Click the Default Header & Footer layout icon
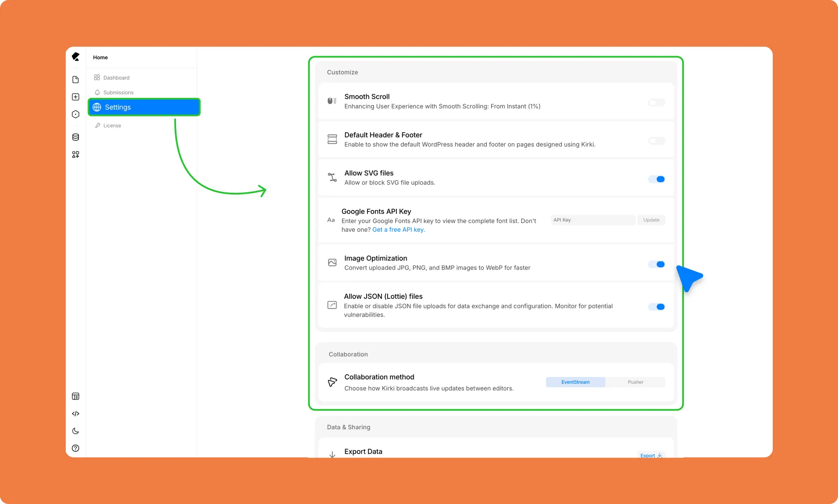Viewport: 838px width, 504px height. [x=332, y=139]
